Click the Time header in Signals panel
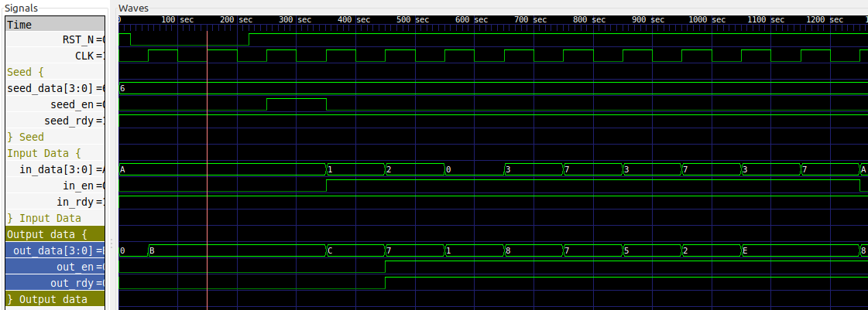The image size is (868, 310). tap(55, 24)
